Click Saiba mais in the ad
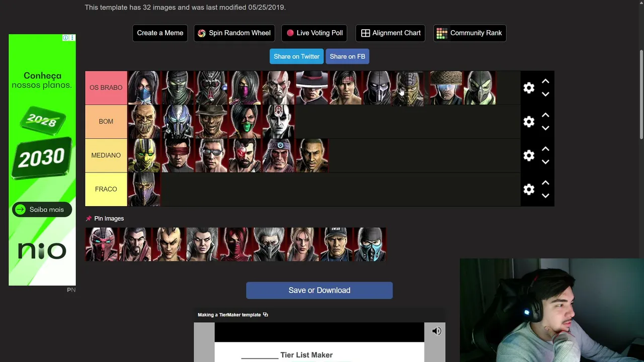644x362 pixels. [42, 210]
